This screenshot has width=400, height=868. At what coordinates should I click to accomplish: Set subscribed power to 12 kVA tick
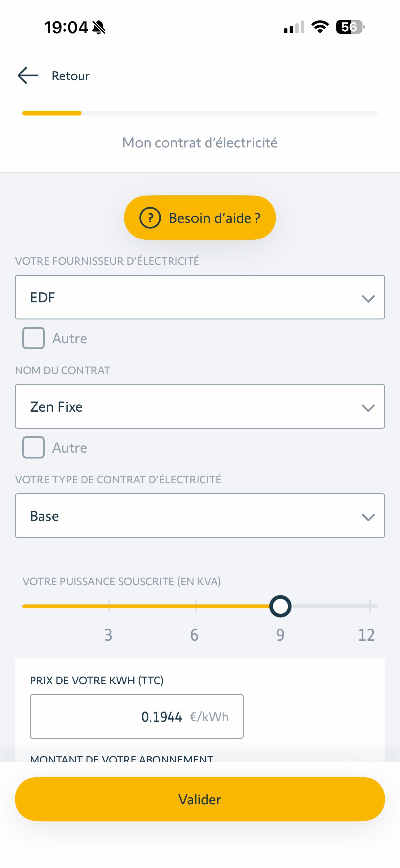point(370,606)
